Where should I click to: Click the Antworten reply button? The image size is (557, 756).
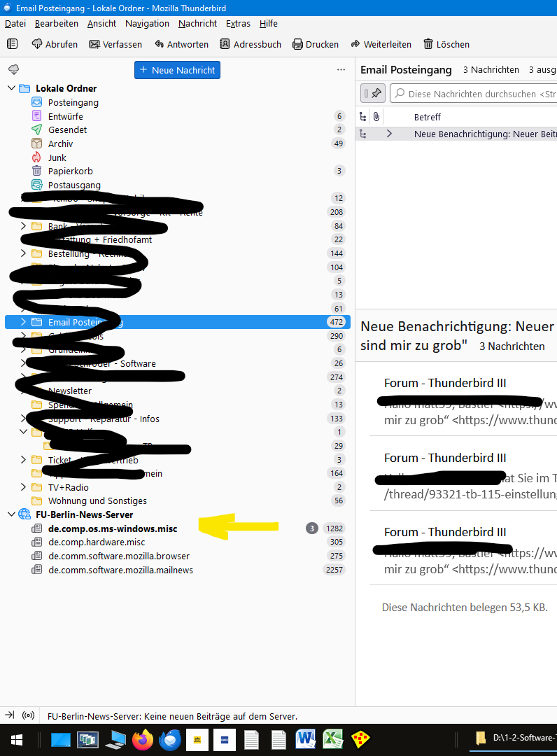[182, 44]
